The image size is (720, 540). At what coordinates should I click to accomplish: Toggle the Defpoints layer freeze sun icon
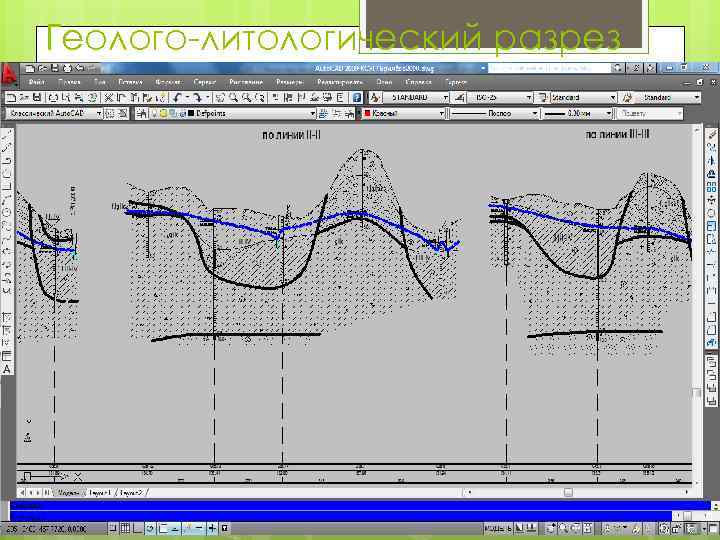point(163,113)
